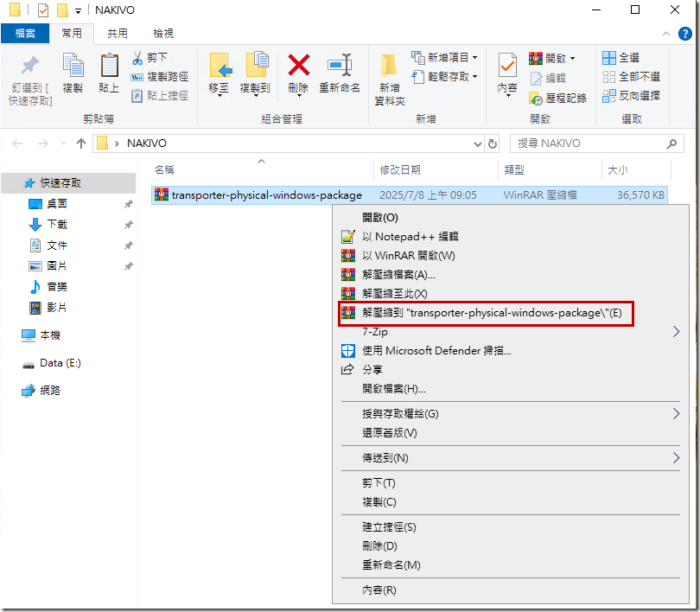Collapse the ribbon with the chevron

[666, 34]
